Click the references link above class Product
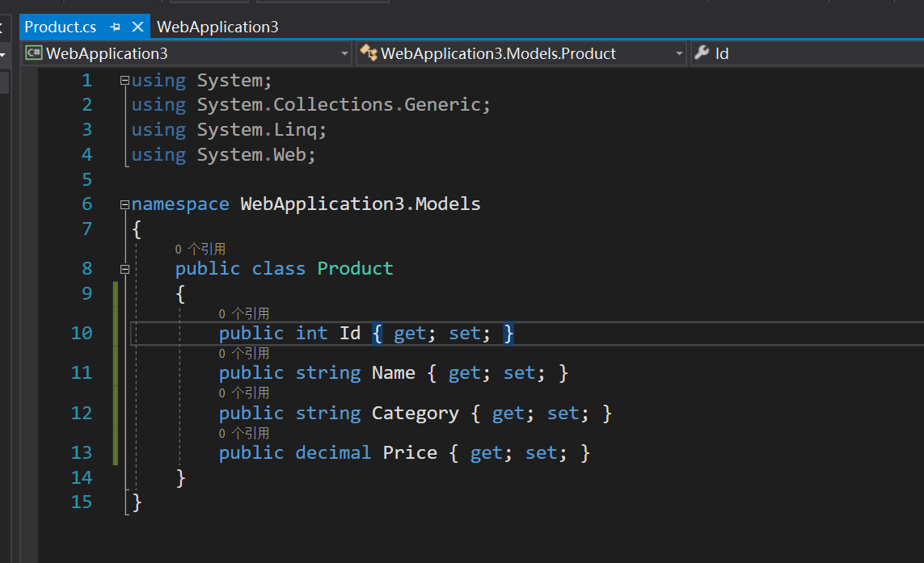The width and height of the screenshot is (924, 563). tap(200, 250)
